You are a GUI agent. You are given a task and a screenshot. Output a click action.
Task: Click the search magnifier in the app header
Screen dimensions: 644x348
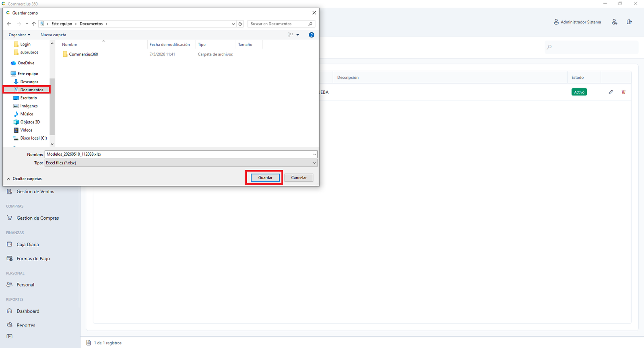549,47
